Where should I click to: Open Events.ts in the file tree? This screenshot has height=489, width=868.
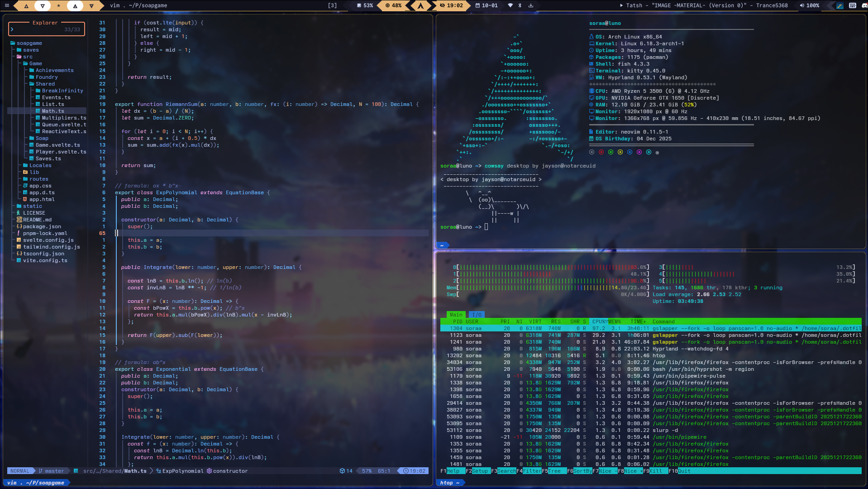pyautogui.click(x=56, y=97)
